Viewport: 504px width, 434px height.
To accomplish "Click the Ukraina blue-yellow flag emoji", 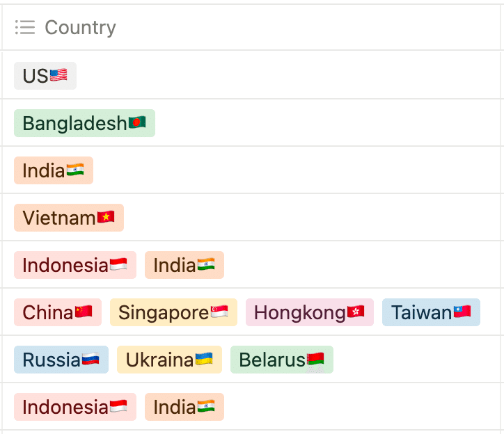I will [x=204, y=359].
